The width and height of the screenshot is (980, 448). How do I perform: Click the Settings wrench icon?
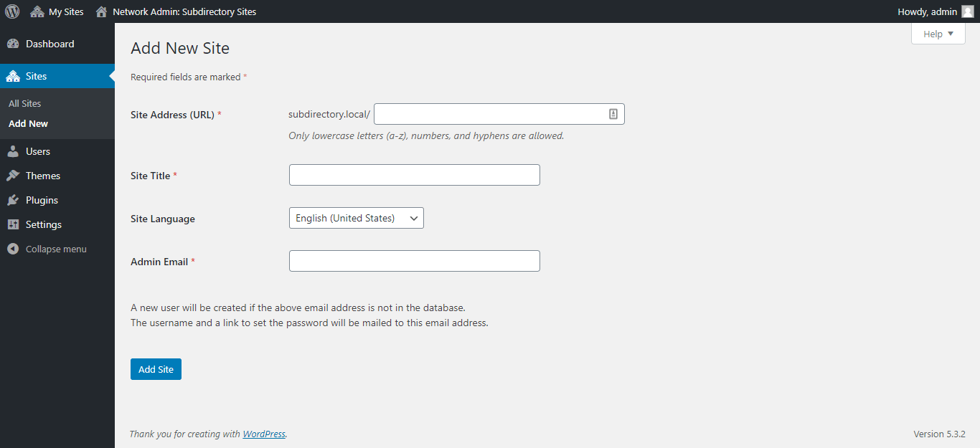13,224
